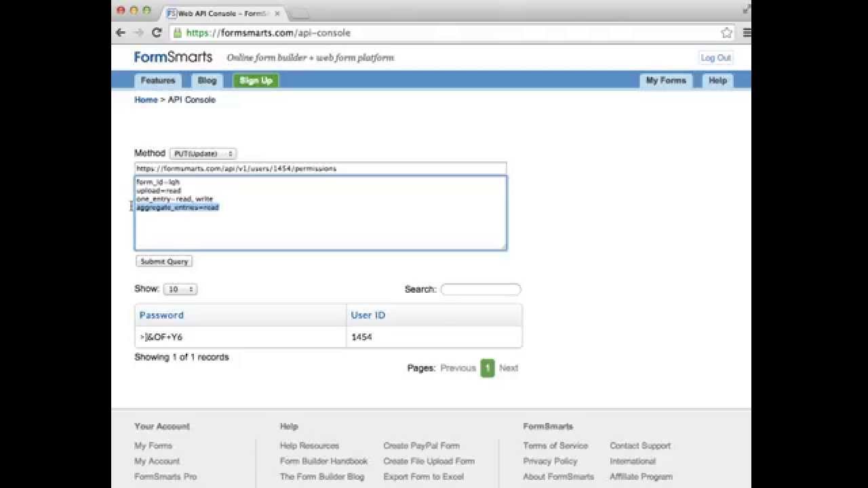This screenshot has width=868, height=488.
Task: Open International footer link
Action: (633, 461)
